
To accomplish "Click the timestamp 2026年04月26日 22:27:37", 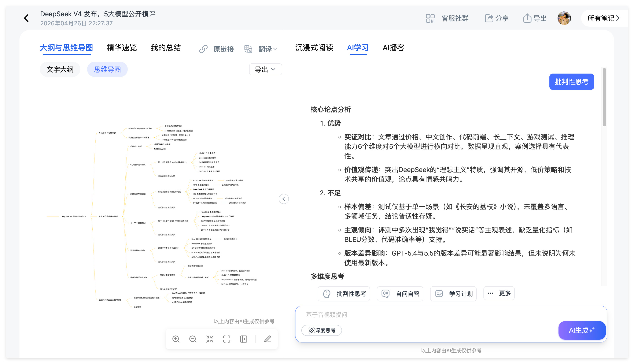I will 77,23.
